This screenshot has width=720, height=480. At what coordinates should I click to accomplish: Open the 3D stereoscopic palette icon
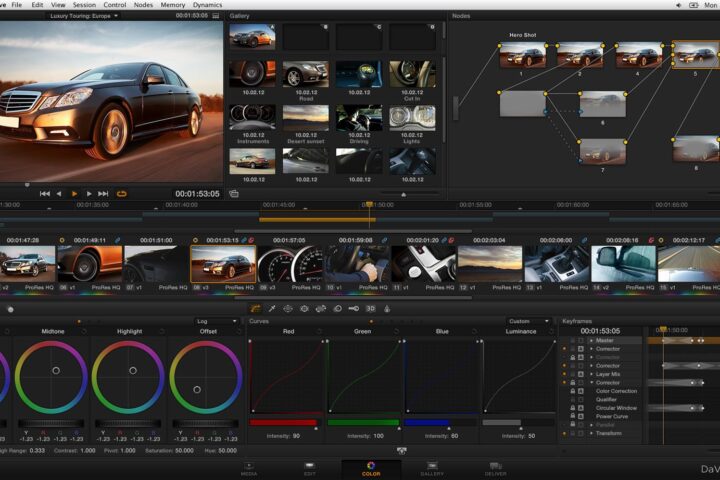click(370, 309)
